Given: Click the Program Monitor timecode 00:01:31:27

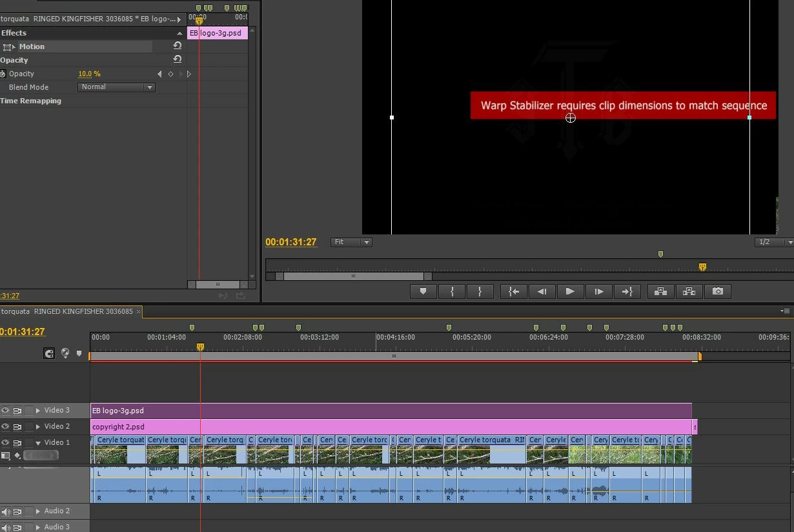Looking at the screenshot, I should pyautogui.click(x=291, y=242).
